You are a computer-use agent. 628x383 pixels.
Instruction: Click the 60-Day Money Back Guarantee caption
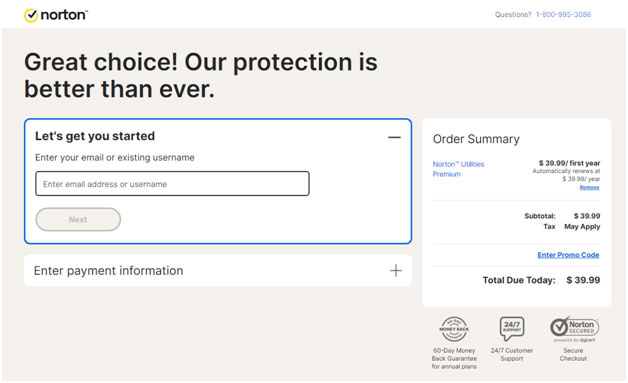[454, 359]
